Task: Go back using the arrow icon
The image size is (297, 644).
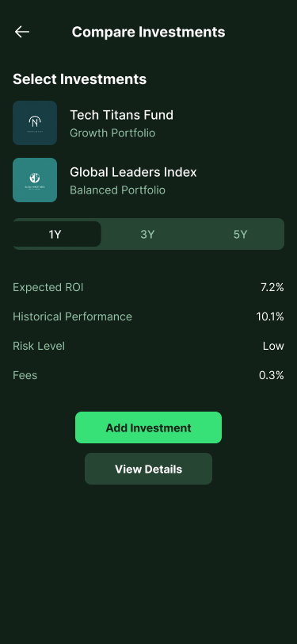Action: click(21, 32)
